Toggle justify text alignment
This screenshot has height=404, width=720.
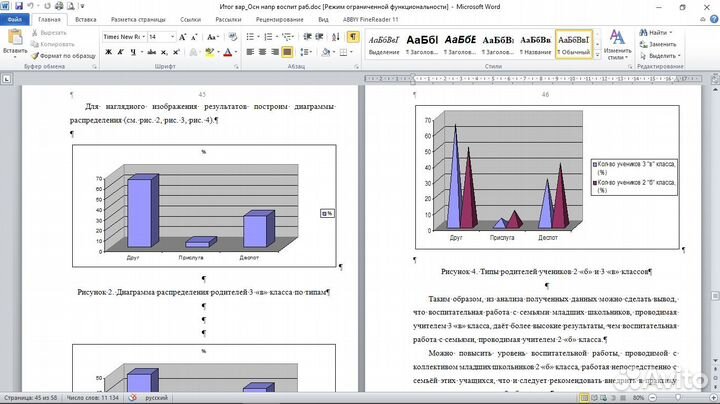point(288,52)
